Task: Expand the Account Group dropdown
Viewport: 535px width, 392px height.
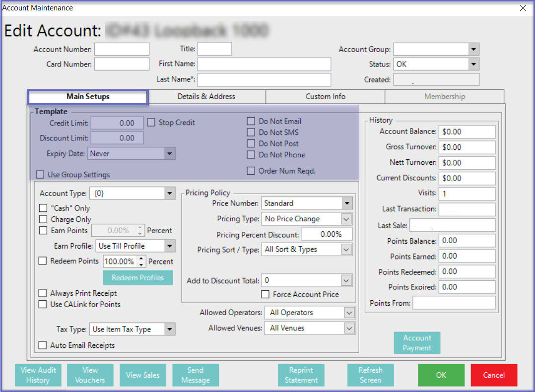Action: coord(473,49)
